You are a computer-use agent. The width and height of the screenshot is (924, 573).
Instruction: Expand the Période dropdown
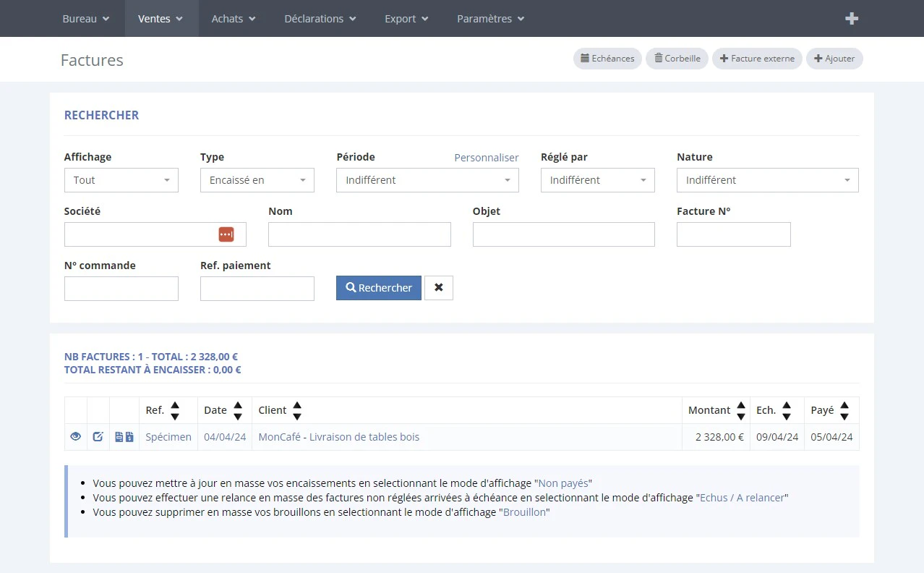coord(427,180)
